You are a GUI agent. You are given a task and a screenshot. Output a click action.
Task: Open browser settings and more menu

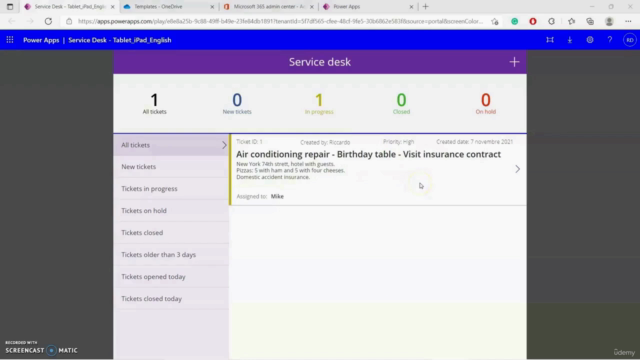click(x=628, y=21)
